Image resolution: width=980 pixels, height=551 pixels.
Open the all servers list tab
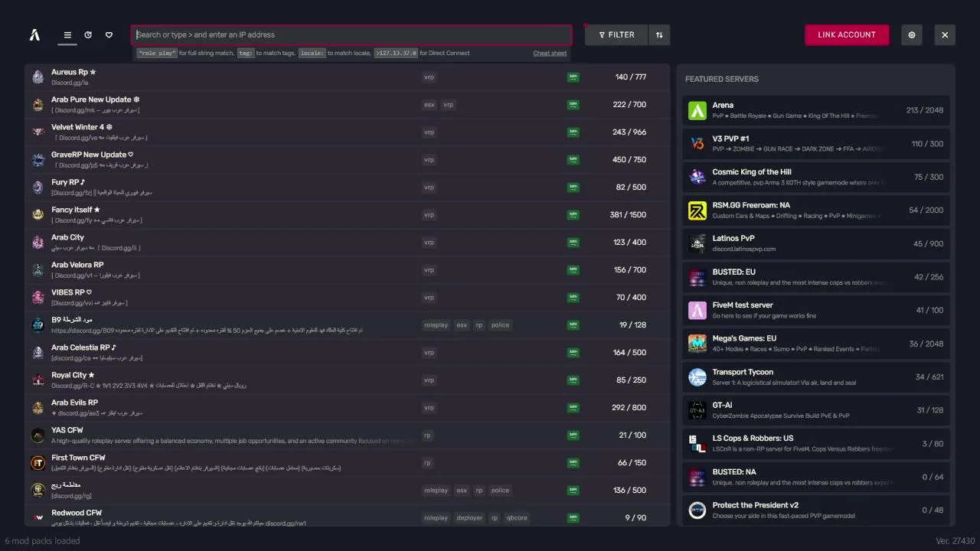tap(67, 34)
